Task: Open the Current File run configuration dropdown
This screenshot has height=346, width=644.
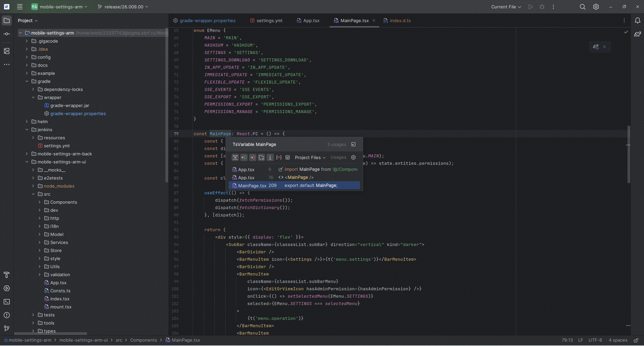Action: click(506, 7)
